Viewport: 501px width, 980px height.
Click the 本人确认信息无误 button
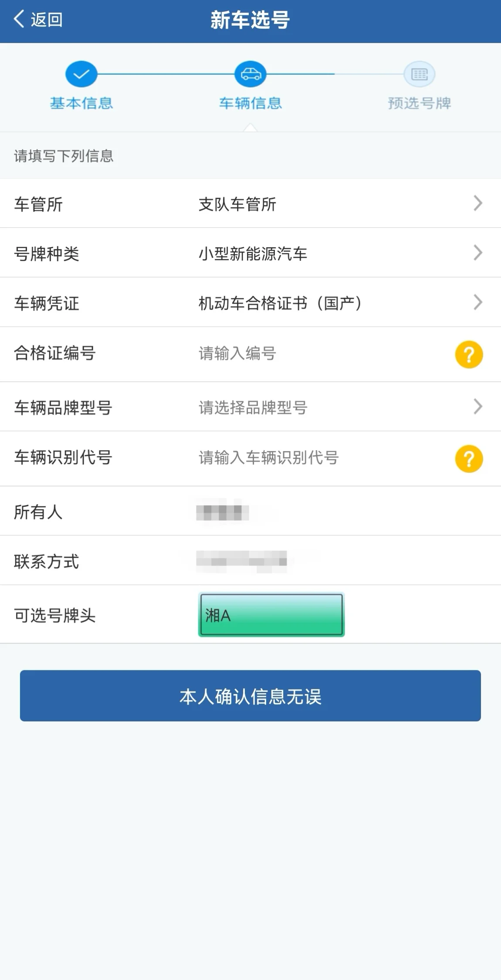[x=251, y=696]
